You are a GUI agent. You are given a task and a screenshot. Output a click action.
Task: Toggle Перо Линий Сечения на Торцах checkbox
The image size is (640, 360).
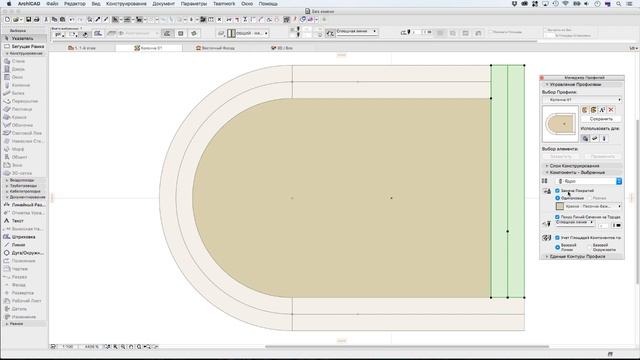(557, 217)
